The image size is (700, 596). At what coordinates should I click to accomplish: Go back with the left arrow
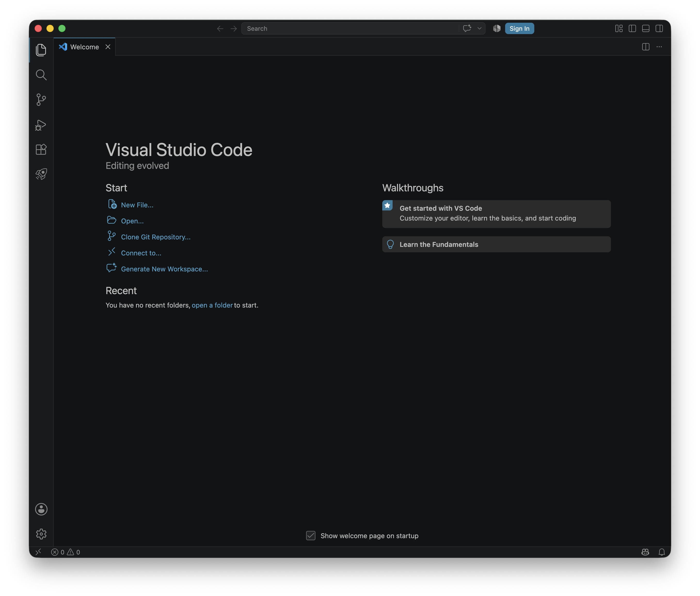click(220, 29)
